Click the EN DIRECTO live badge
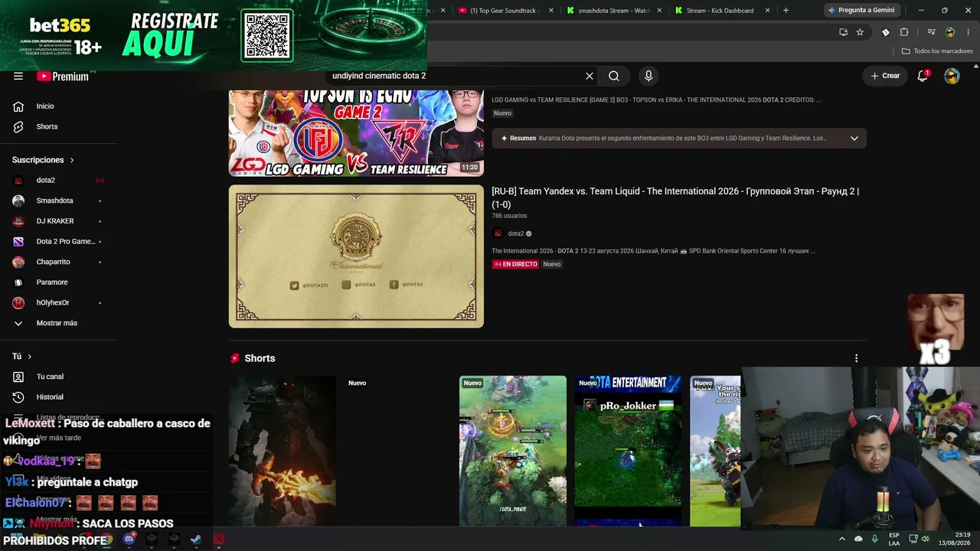Viewport: 980px width, 551px height. pos(515,264)
